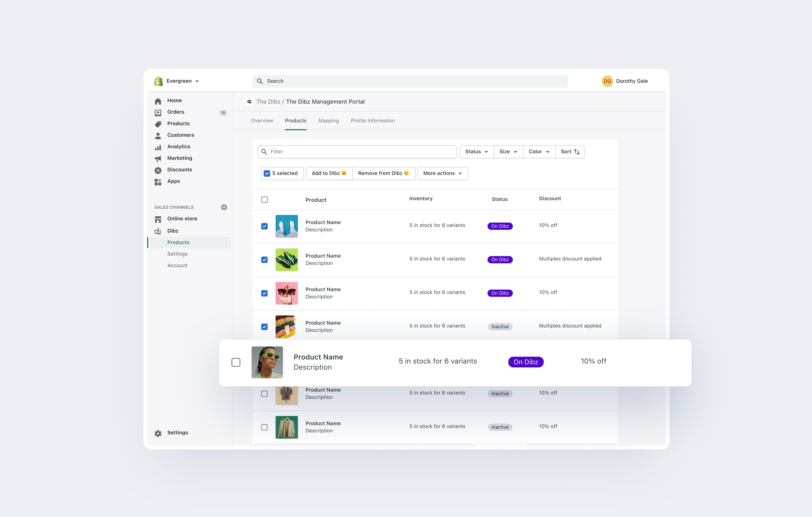This screenshot has width=812, height=517.
Task: Uncheck the '5 selected' checkbox
Action: pyautogui.click(x=267, y=173)
